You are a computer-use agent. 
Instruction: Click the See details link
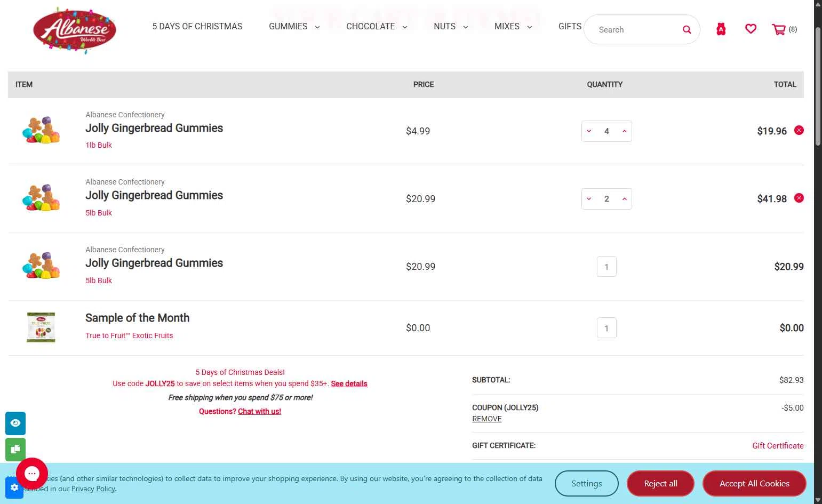(x=349, y=383)
